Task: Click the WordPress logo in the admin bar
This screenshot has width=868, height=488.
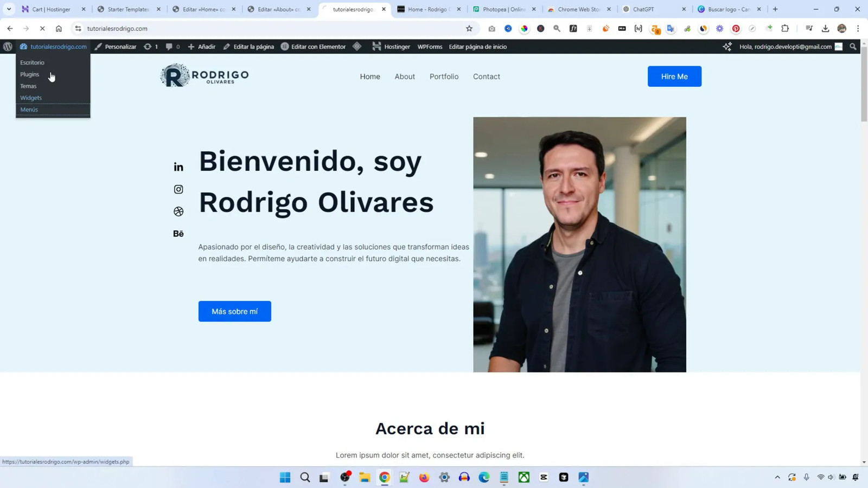Action: pos(8,47)
